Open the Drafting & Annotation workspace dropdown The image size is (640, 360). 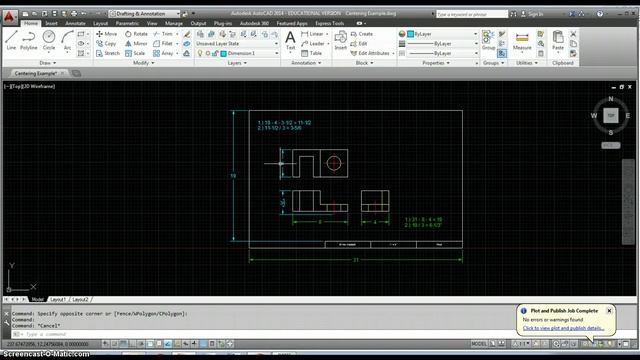[x=144, y=14]
